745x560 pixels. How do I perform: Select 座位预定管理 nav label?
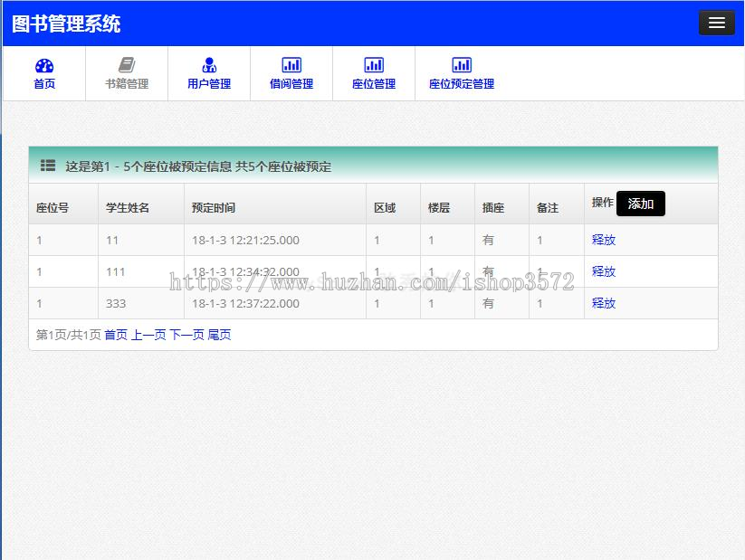[462, 84]
